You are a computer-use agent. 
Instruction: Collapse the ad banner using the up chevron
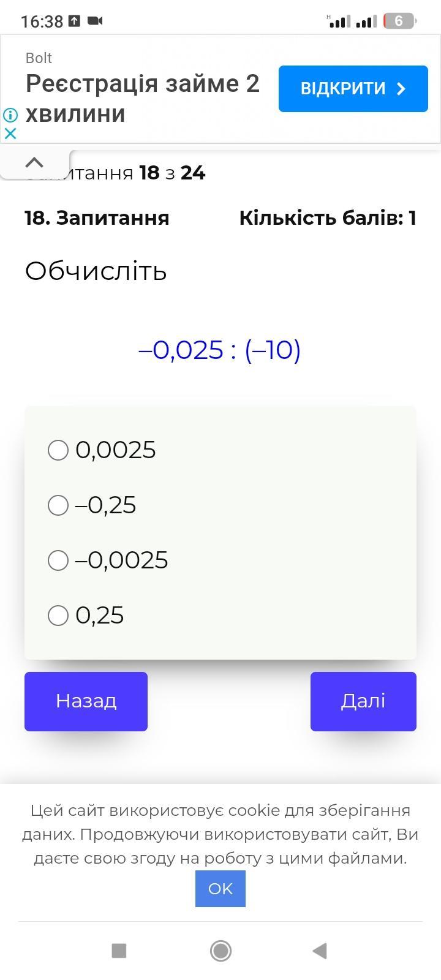[34, 162]
